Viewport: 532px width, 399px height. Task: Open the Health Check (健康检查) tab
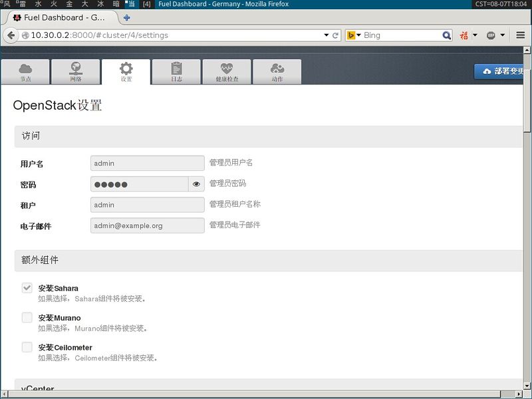point(227,72)
